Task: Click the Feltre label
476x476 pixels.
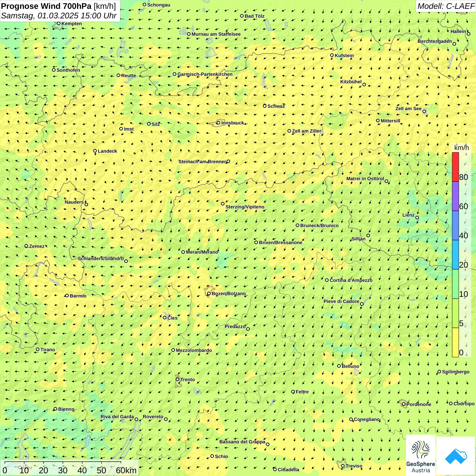Action: point(302,392)
